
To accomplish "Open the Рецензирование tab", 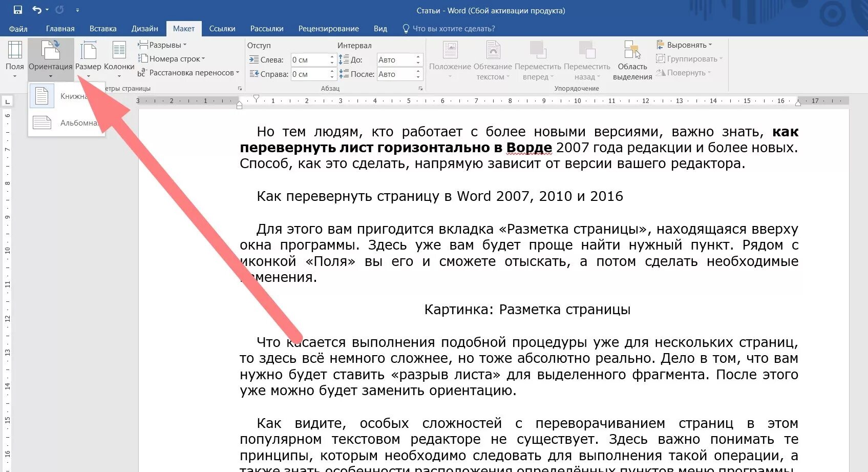I will coord(329,29).
